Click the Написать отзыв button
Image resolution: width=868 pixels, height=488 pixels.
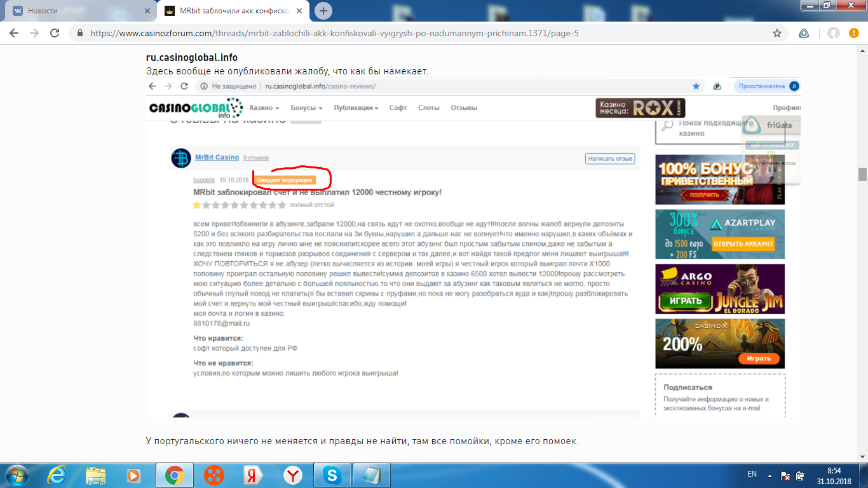[610, 159]
